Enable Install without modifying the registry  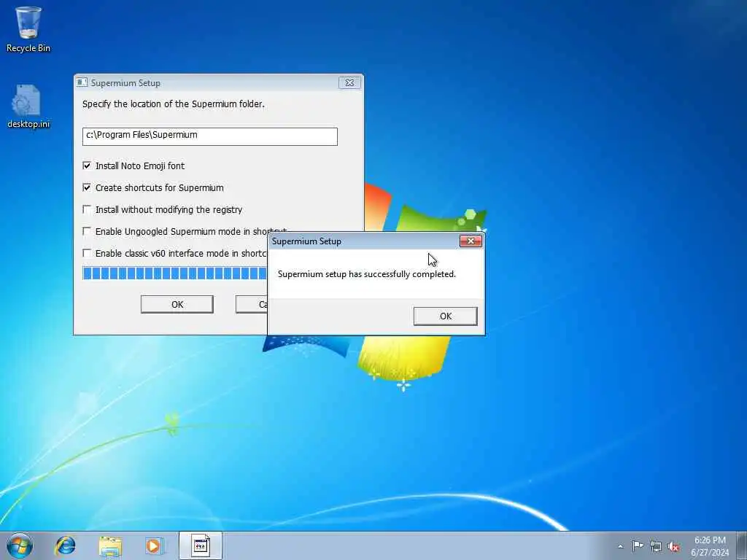tap(87, 209)
